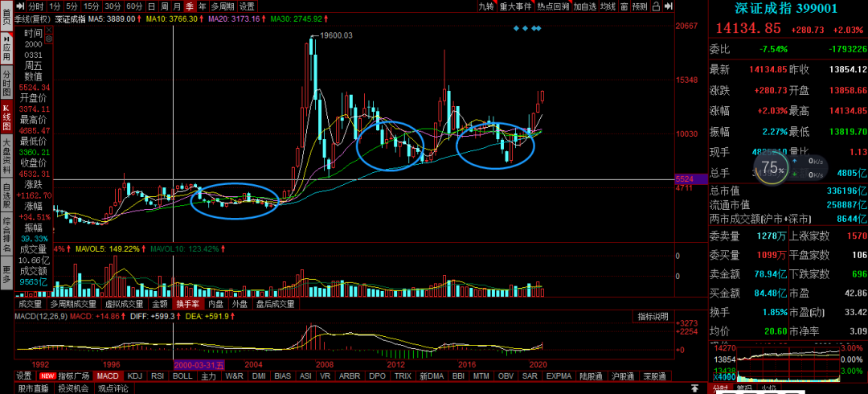Open 自选股 in left sidebar
Screen dimensions: 868x394
point(6,197)
